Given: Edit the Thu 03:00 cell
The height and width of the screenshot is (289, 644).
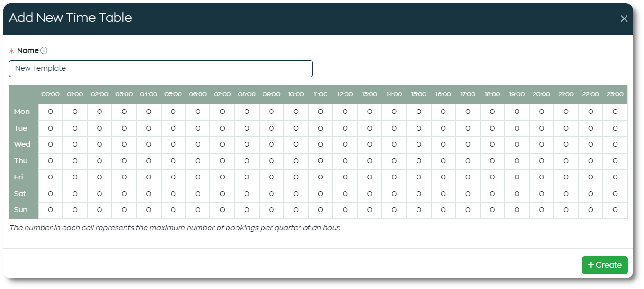Looking at the screenshot, I should [x=124, y=161].
